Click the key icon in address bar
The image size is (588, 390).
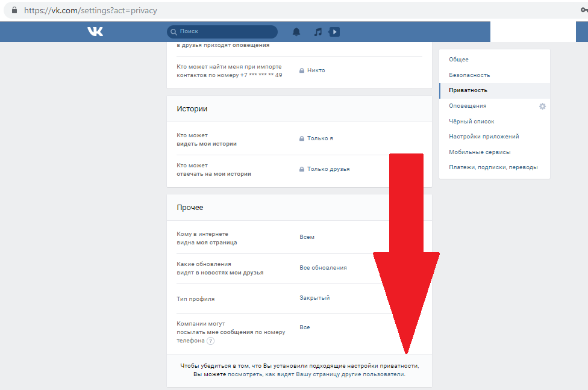tap(583, 11)
